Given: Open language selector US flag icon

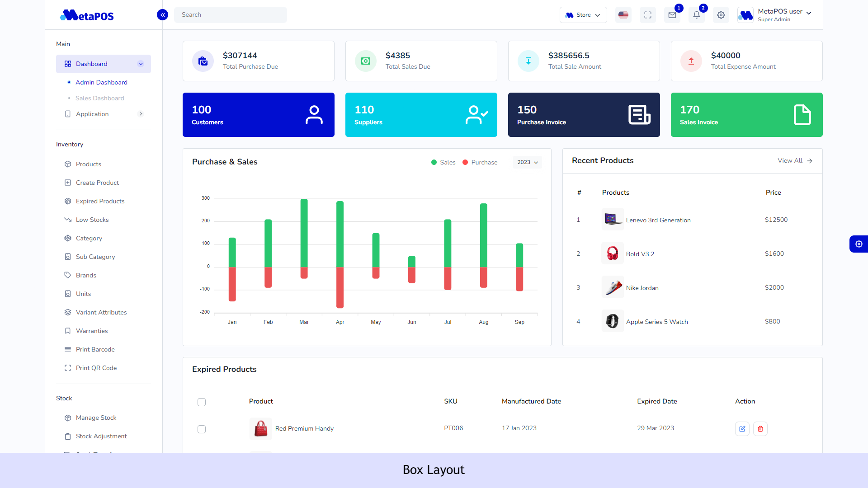Looking at the screenshot, I should coord(623,15).
